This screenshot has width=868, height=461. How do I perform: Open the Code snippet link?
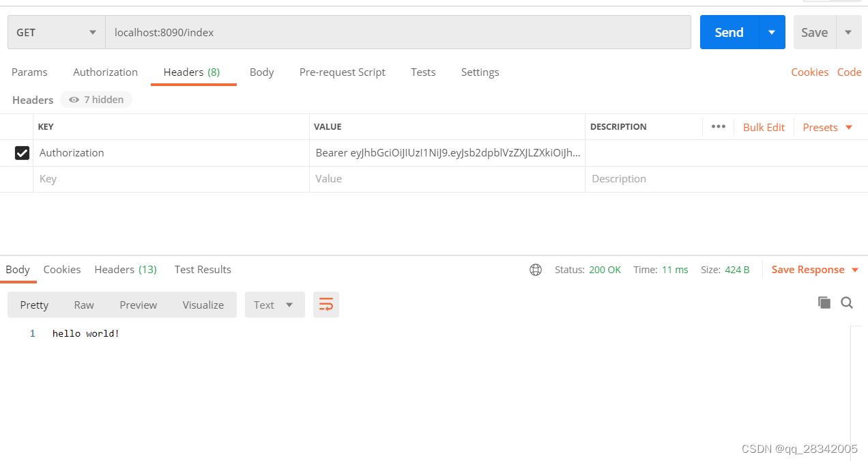850,72
